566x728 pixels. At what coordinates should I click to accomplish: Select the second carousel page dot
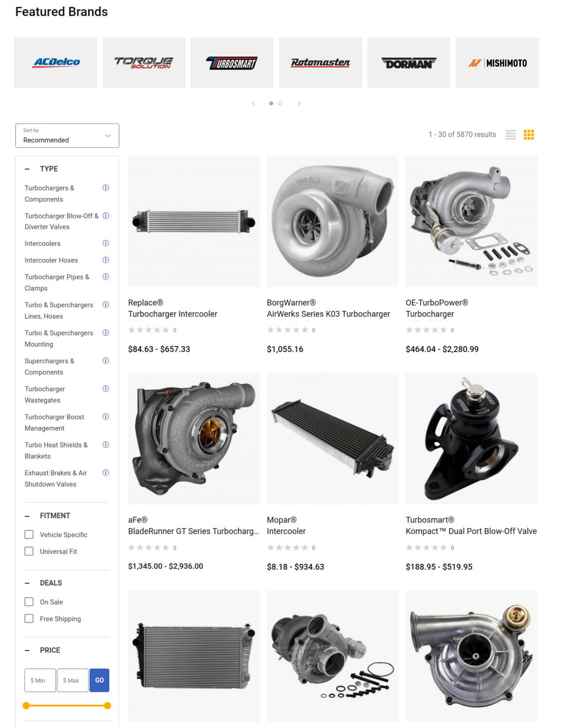280,103
